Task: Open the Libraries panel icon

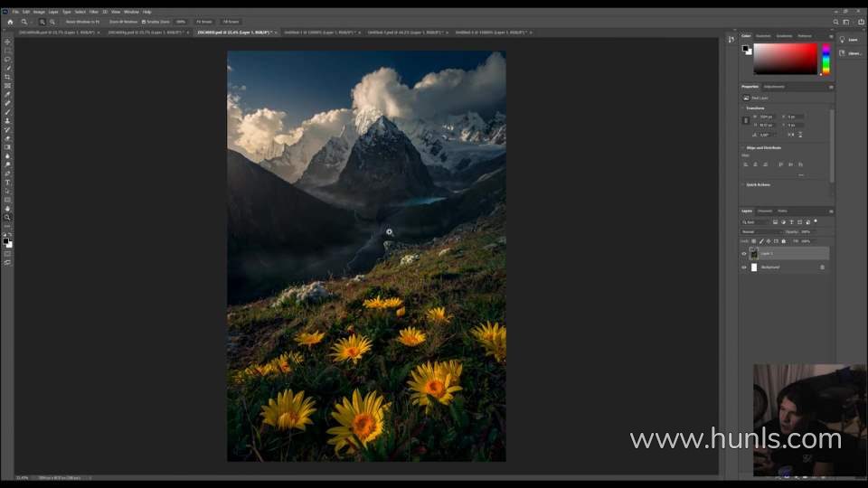Action: 843,53
